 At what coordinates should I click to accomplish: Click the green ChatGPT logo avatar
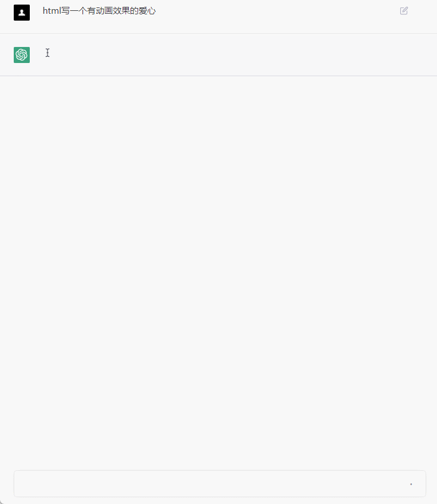click(22, 54)
